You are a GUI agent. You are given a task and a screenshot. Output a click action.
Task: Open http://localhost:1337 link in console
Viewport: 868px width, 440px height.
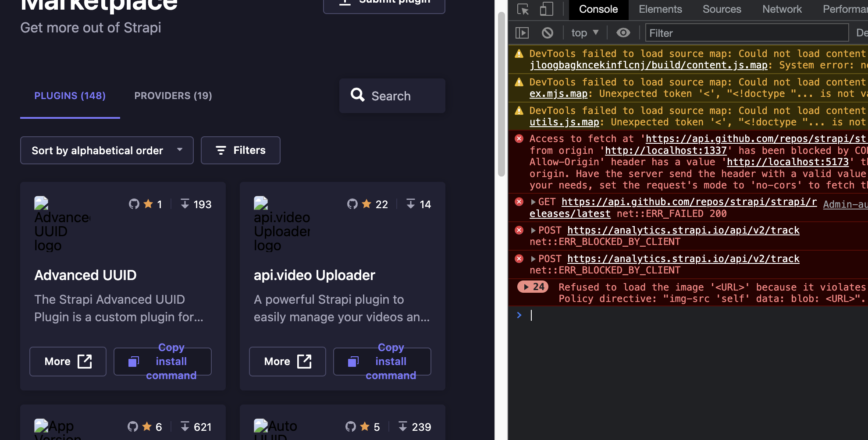tap(666, 151)
